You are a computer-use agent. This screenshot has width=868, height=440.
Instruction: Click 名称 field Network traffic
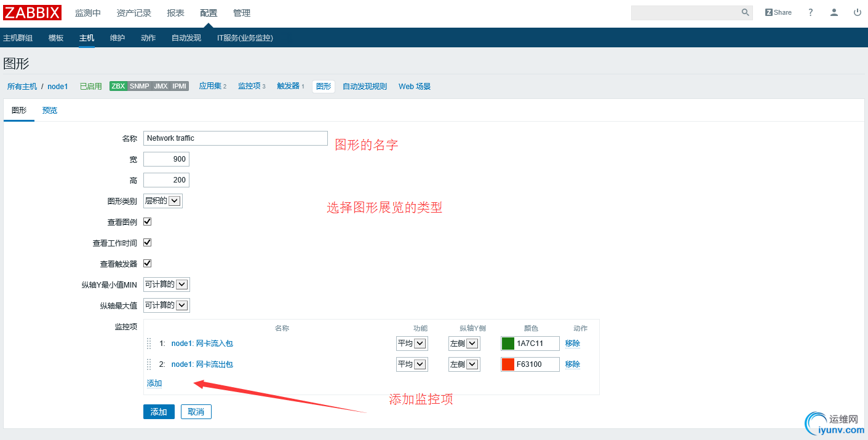pyautogui.click(x=236, y=138)
